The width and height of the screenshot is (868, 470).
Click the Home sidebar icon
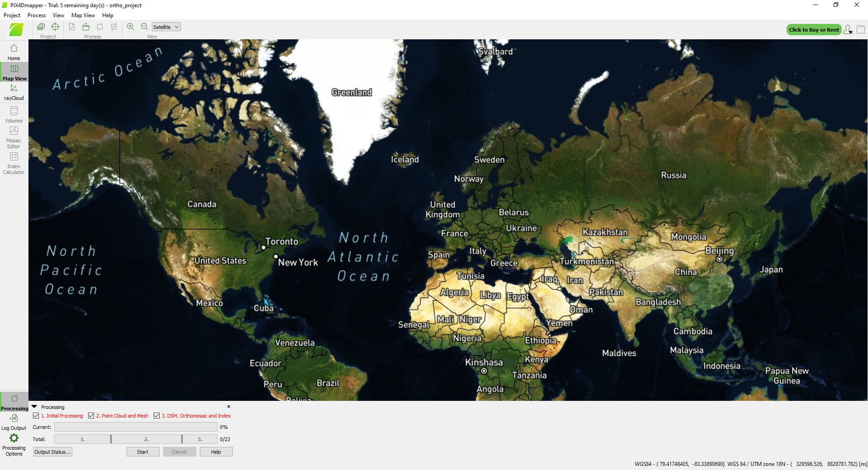coord(14,52)
